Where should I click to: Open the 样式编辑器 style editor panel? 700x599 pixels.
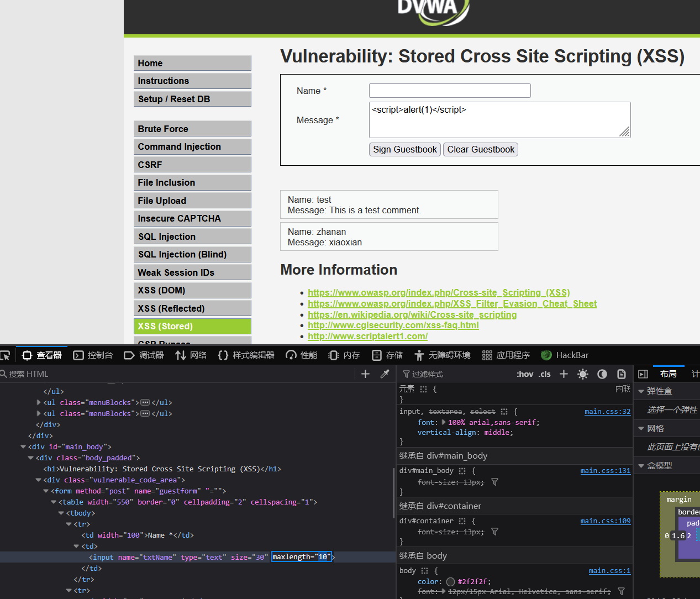tap(246, 355)
